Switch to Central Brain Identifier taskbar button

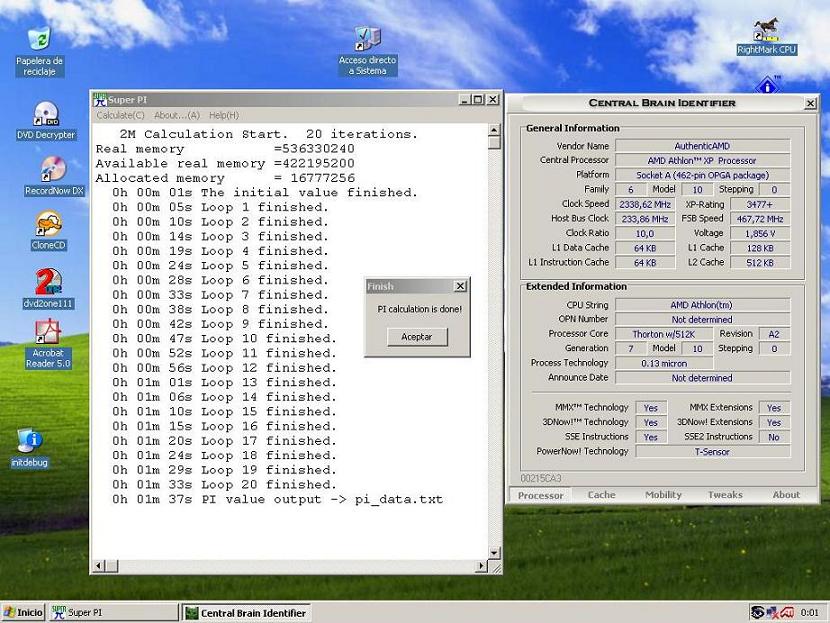245,613
